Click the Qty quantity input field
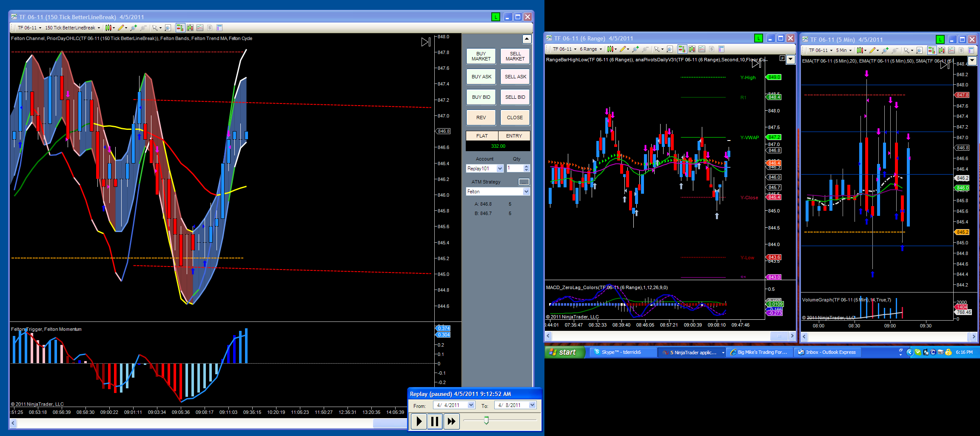Screen dimensions: 980x436 point(515,169)
